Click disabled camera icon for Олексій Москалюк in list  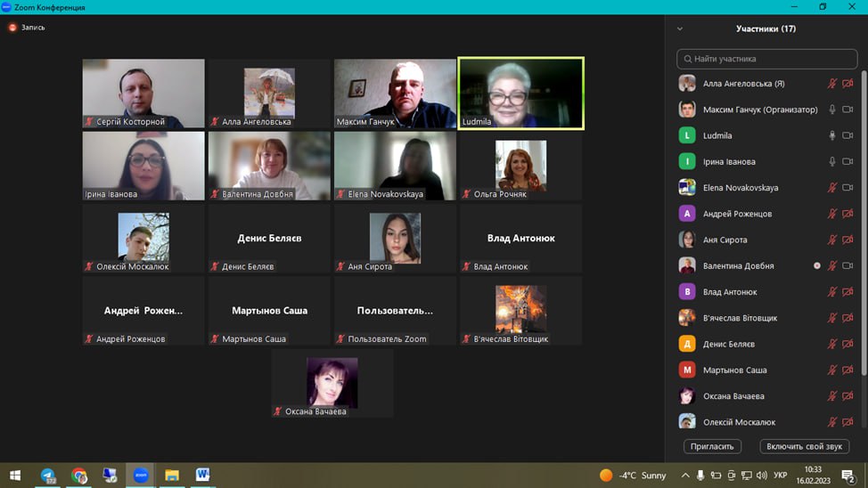click(x=848, y=421)
